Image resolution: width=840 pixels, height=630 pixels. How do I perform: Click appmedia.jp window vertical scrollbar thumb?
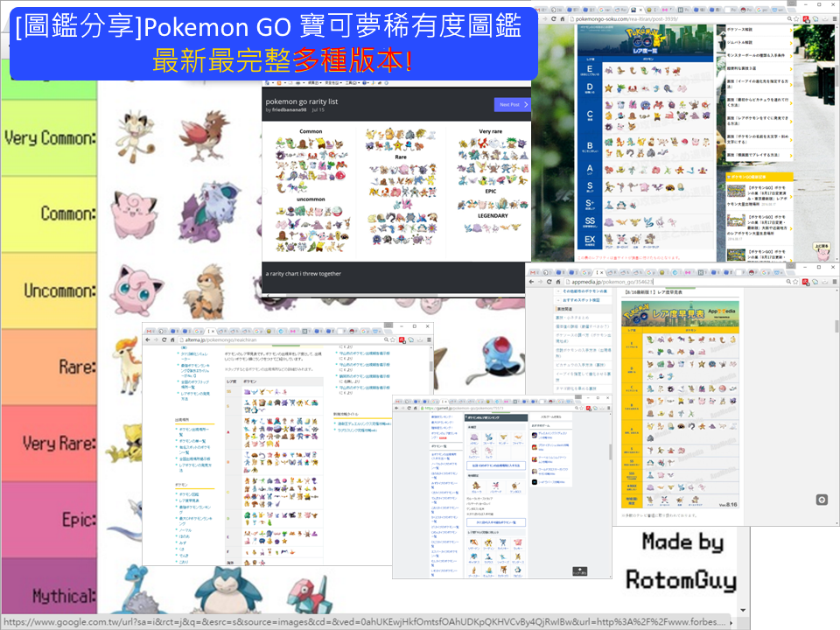(836, 325)
